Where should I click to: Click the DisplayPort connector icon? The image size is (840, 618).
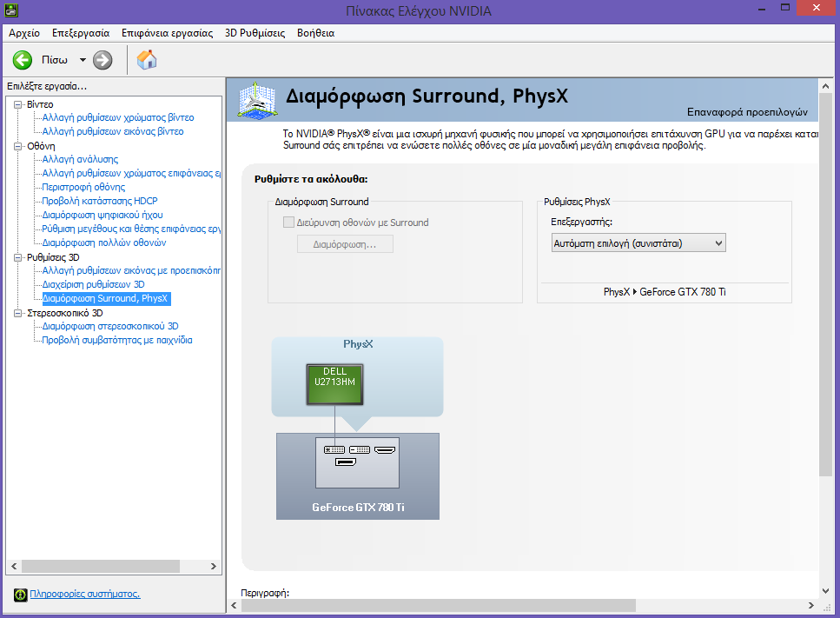(346, 462)
